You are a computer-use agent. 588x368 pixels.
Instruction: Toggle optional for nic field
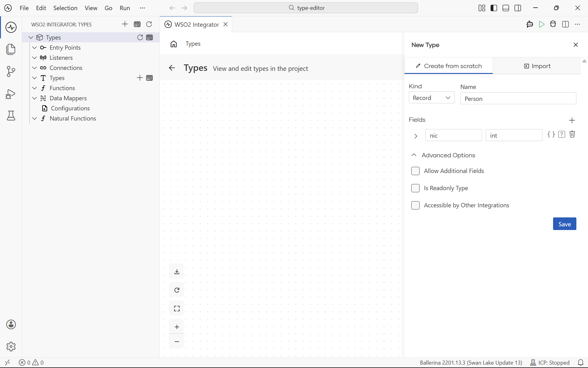562,134
